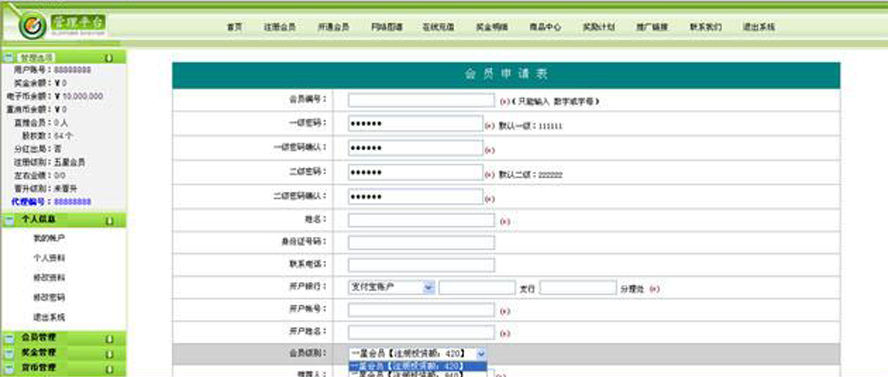This screenshot has height=377, width=888.
Task: Select highlighted 一星会员 420 option in list
Action: [417, 366]
